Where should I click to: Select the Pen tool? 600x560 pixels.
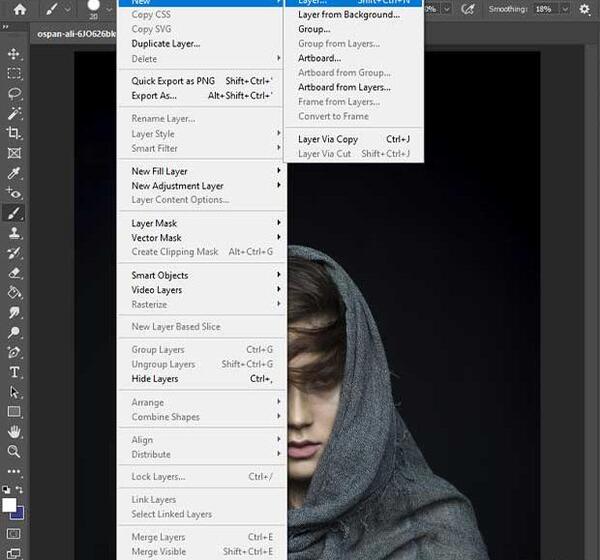(14, 353)
